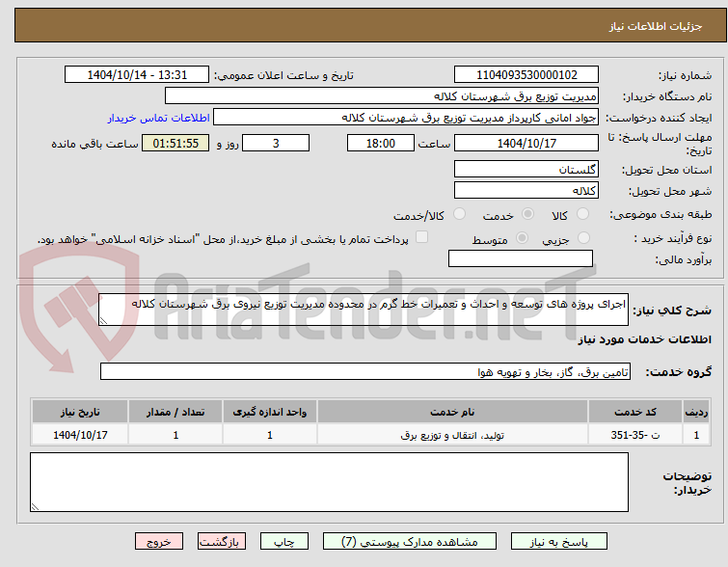Open اطلاعات تماس خریدار link

point(159,118)
